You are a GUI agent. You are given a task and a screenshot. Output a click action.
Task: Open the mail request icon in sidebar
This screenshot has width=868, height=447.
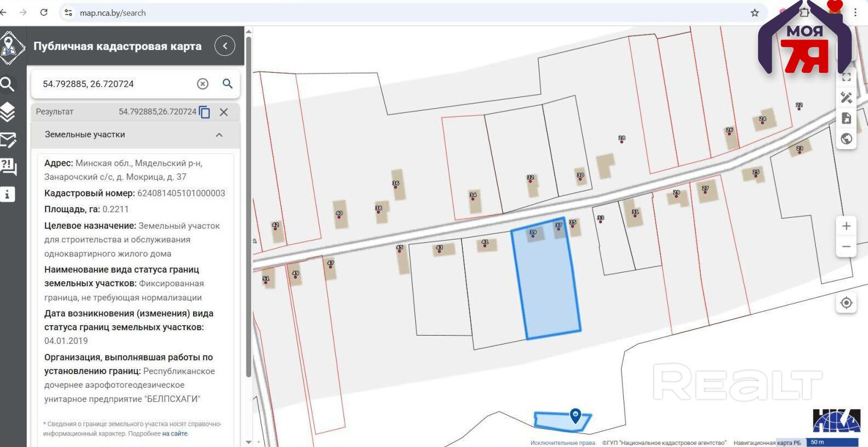click(8, 140)
